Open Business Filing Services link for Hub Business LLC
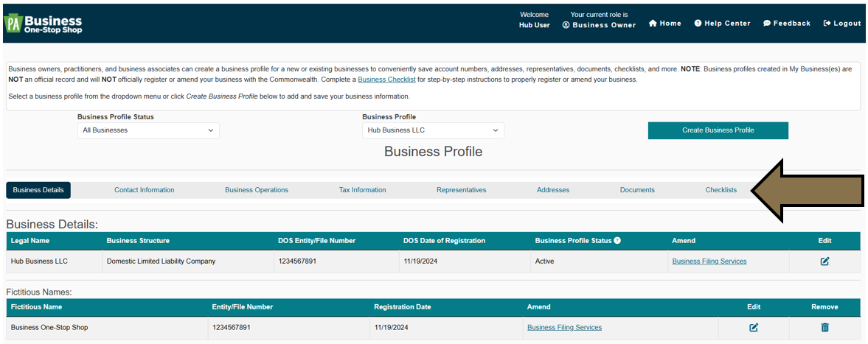The height and width of the screenshot is (344, 868). [x=709, y=261]
